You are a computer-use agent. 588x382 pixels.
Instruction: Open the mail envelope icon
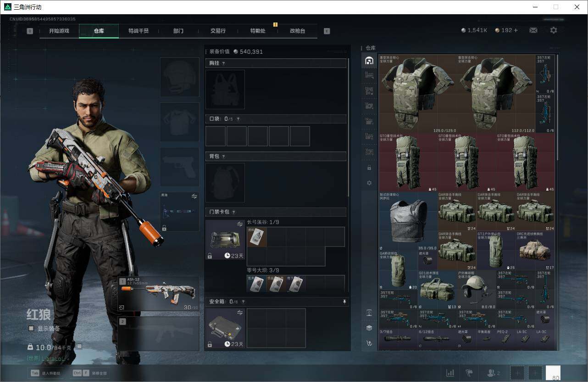pos(533,30)
